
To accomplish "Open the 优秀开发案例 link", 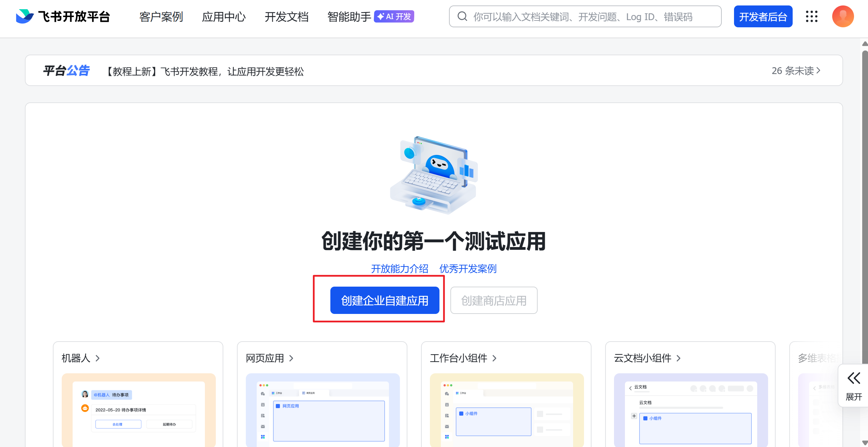I will [468, 269].
